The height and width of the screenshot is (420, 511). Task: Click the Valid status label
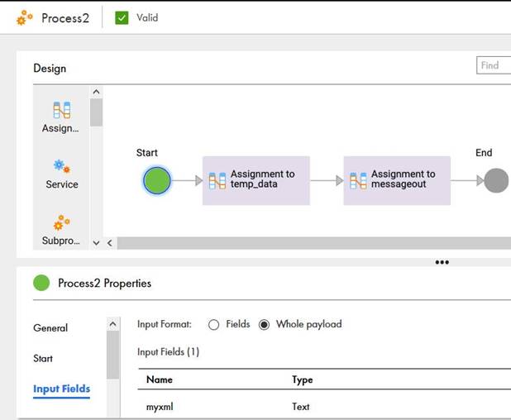coord(147,17)
